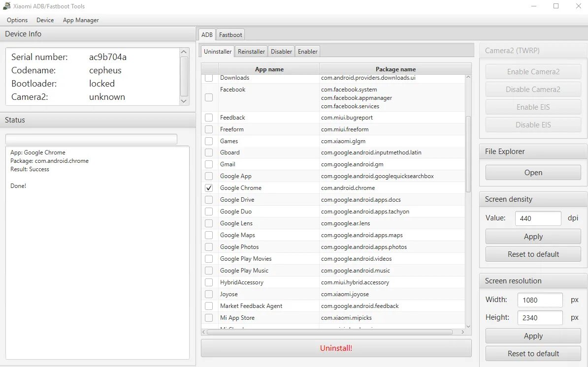Viewport: 588px width, 367px height.
Task: Click the red Uninstall! button
Action: pos(336,348)
